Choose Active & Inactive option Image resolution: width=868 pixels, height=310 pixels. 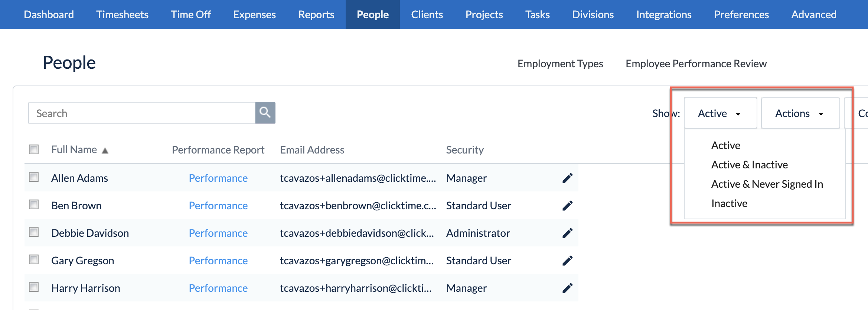(749, 165)
